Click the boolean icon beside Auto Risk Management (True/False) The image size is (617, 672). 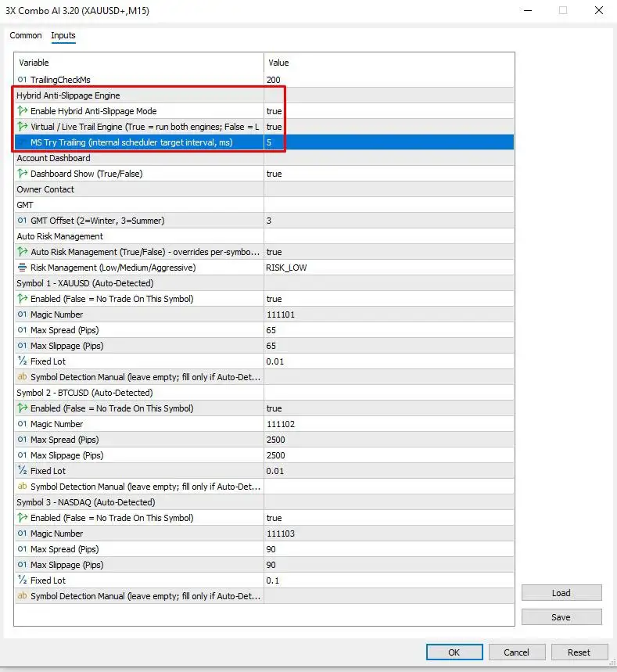pyautogui.click(x=22, y=252)
